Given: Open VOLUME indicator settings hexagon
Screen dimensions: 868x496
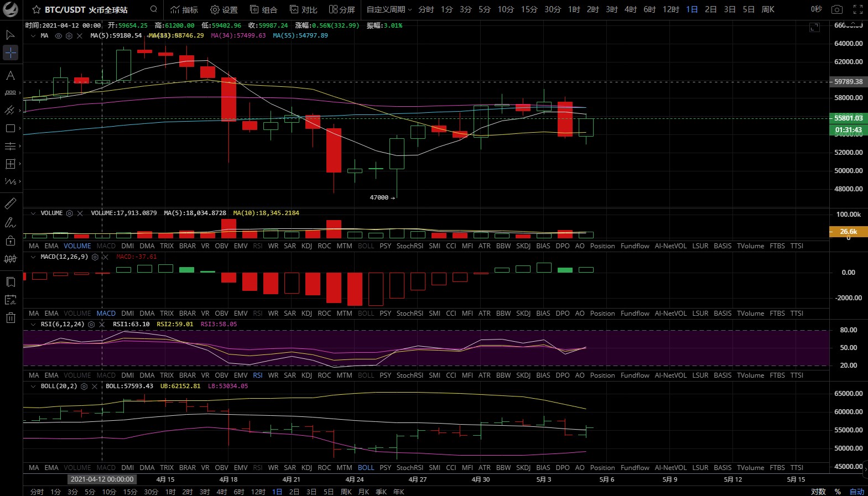Looking at the screenshot, I should coord(69,213).
